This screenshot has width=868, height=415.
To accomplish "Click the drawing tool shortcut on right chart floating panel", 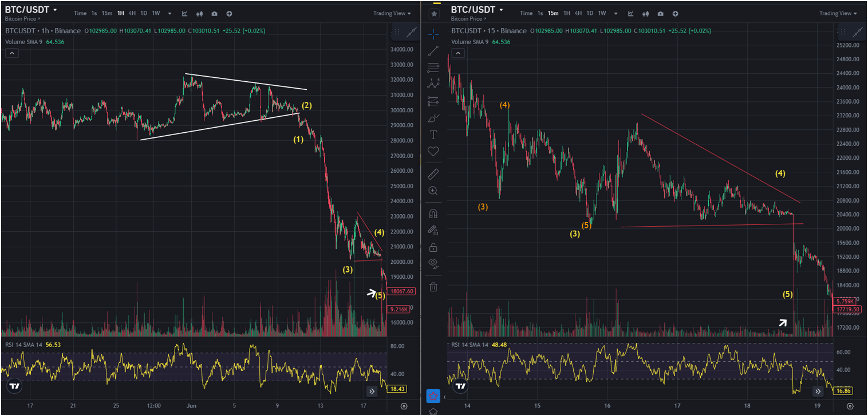I will [857, 33].
